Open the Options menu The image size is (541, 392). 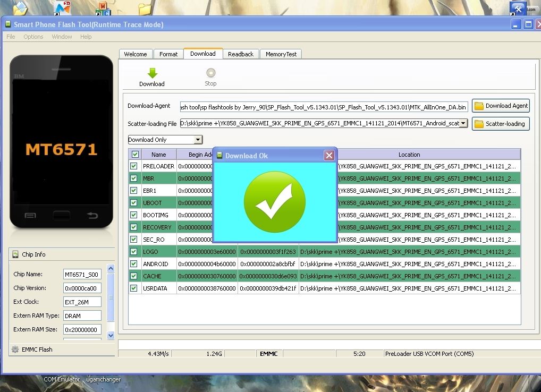(33, 37)
